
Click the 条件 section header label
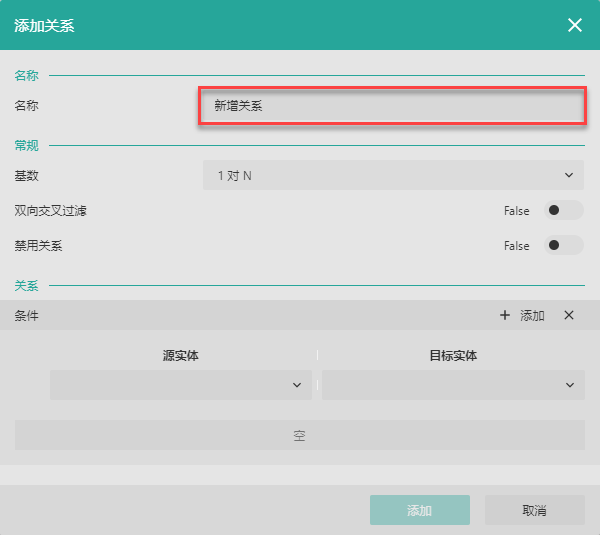(27, 315)
